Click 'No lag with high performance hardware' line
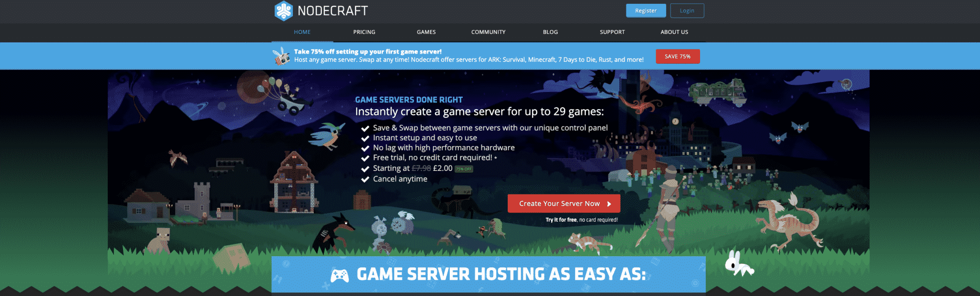Screen dimensions: 980x296 [x=444, y=148]
